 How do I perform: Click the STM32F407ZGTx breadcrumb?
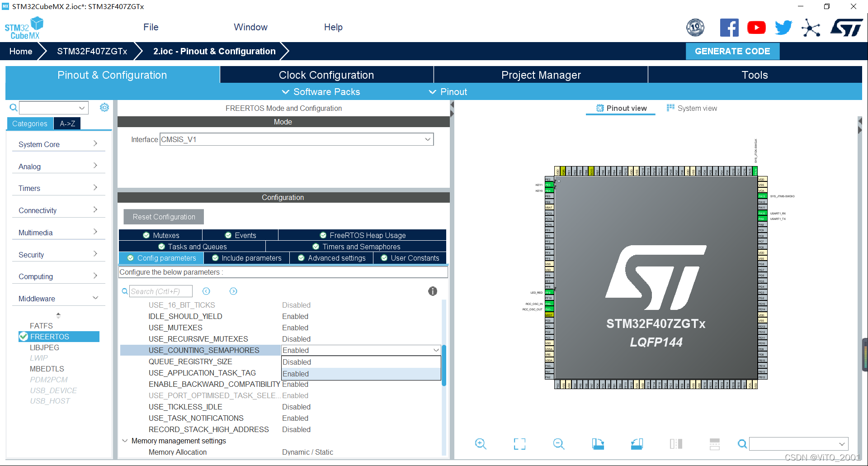click(92, 52)
